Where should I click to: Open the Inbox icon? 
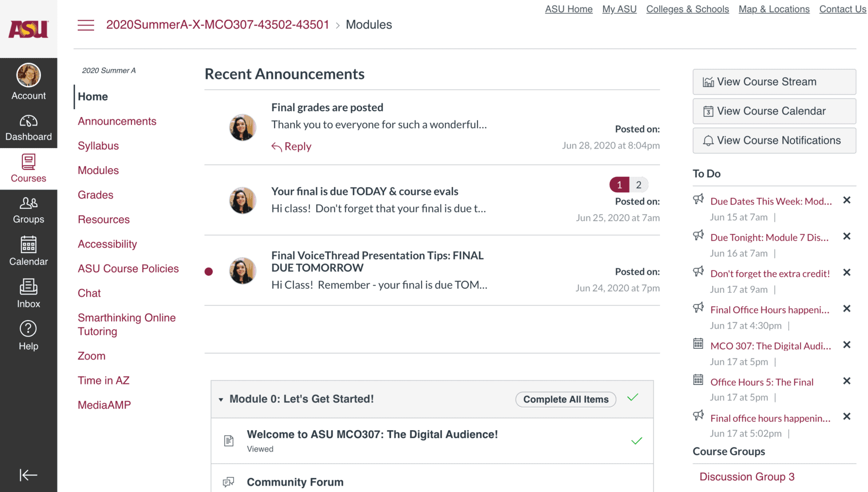[x=28, y=293]
